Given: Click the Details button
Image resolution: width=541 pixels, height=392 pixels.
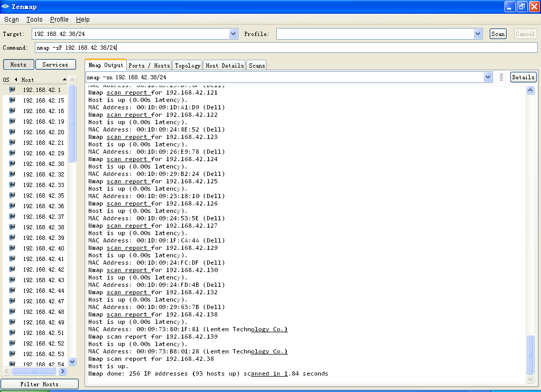Looking at the screenshot, I should click(x=523, y=77).
